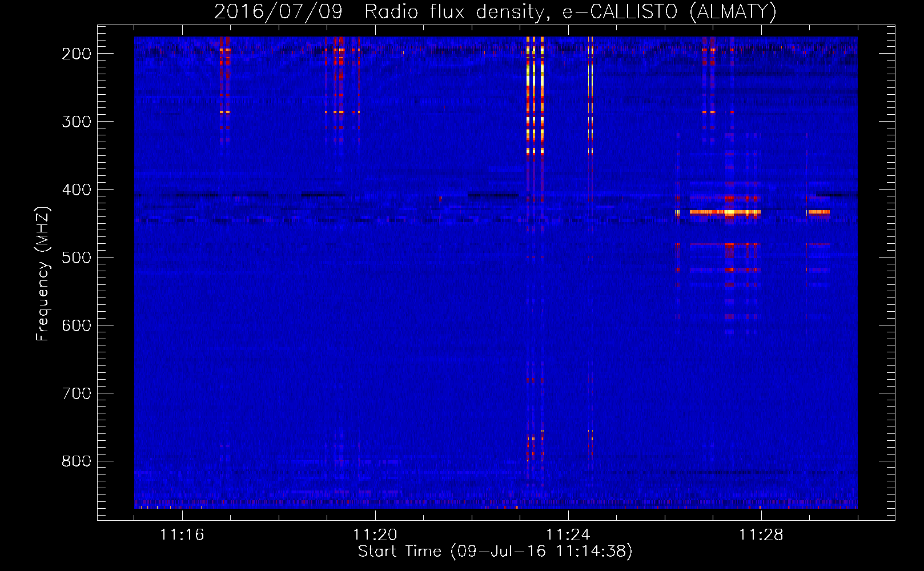Click the 'Frequency (MHZ)' axis label
Screen dimensions: 924x571
coord(43,274)
